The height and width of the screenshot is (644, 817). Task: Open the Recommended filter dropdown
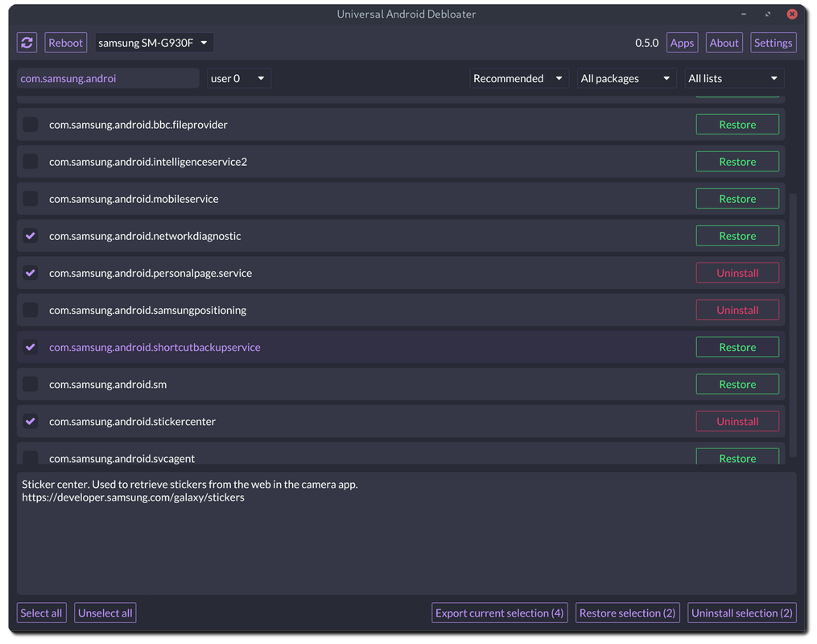tap(519, 78)
